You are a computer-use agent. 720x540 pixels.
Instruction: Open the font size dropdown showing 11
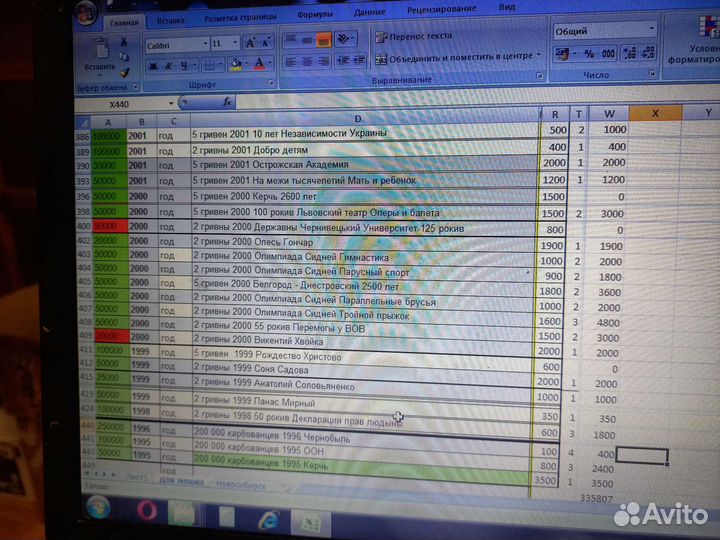[235, 45]
